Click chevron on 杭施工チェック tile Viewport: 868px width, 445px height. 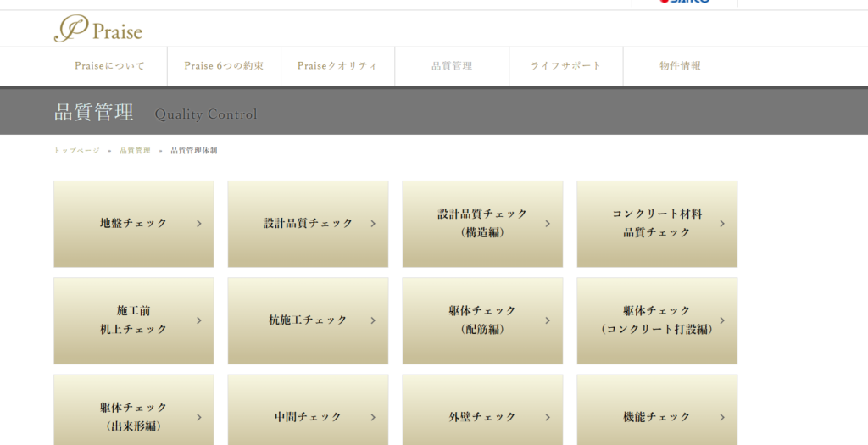(x=373, y=320)
